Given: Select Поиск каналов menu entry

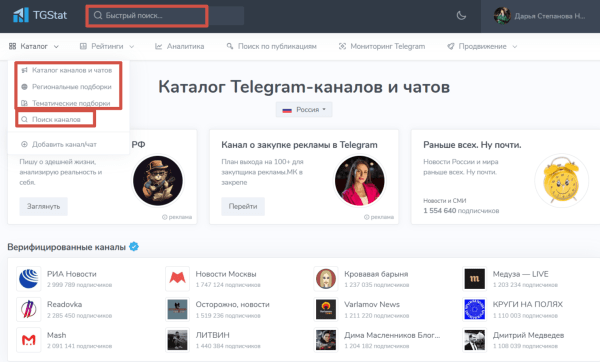Looking at the screenshot, I should point(56,119).
